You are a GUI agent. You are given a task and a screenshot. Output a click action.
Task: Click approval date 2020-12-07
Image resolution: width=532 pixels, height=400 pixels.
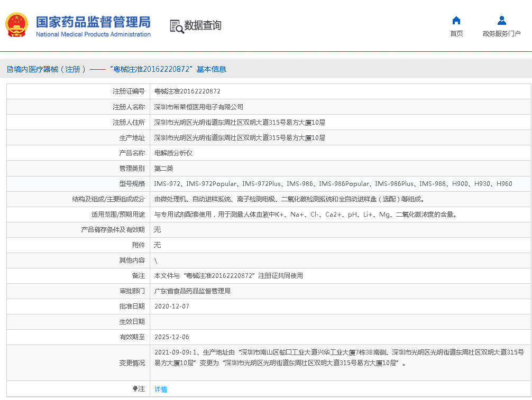171,306
